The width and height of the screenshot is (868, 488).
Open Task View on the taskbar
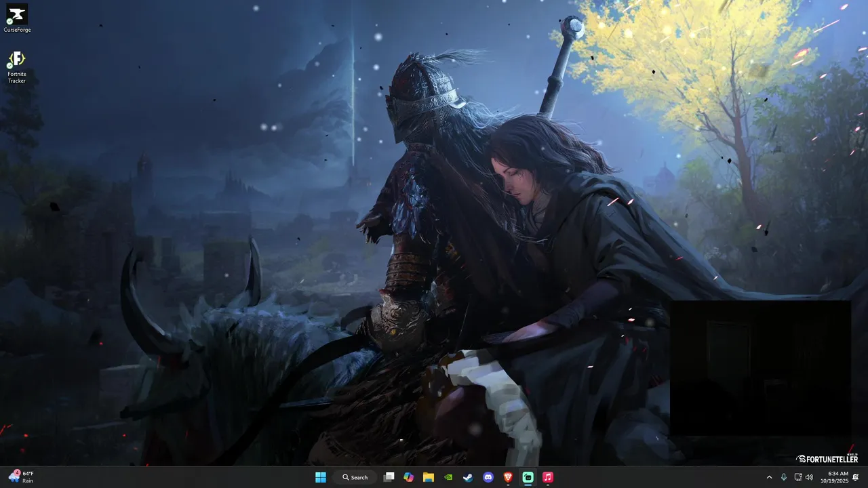[x=389, y=477]
